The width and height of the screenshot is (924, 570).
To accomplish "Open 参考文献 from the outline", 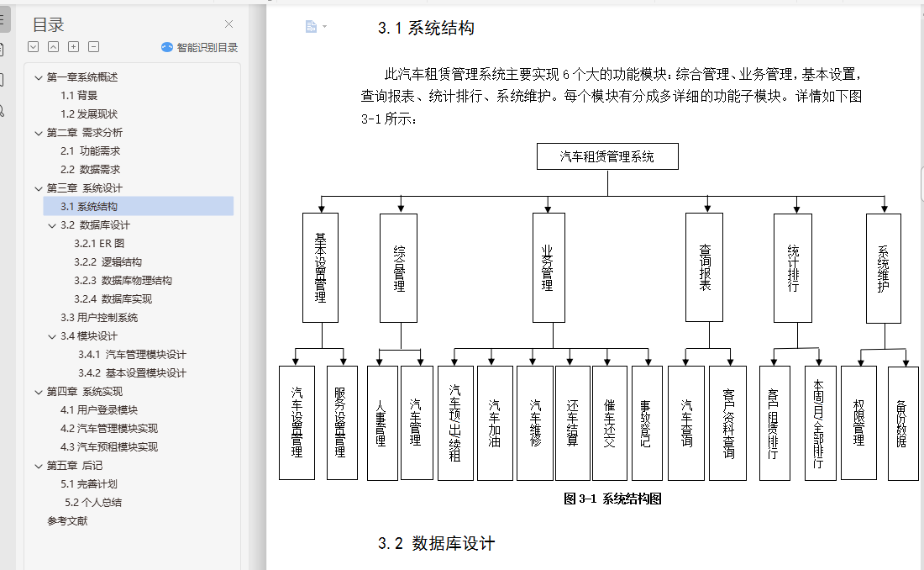I will 68,521.
